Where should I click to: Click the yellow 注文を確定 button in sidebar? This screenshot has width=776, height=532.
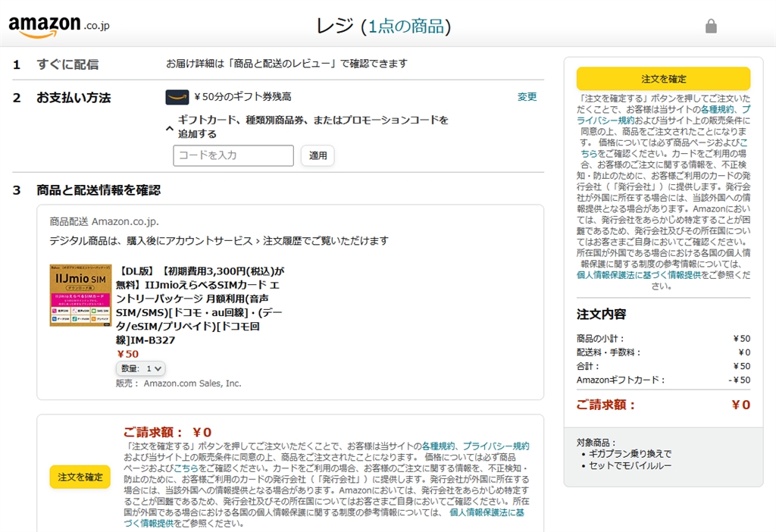[x=663, y=79]
